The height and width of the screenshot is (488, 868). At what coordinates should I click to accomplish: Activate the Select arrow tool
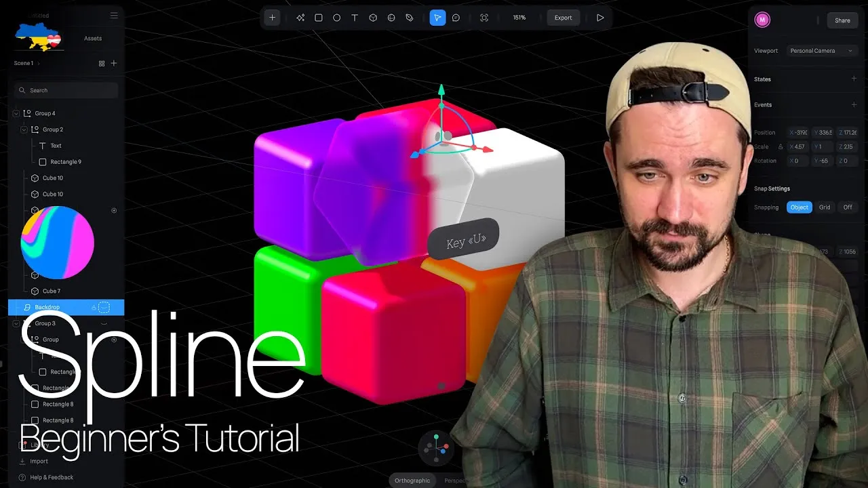[437, 18]
